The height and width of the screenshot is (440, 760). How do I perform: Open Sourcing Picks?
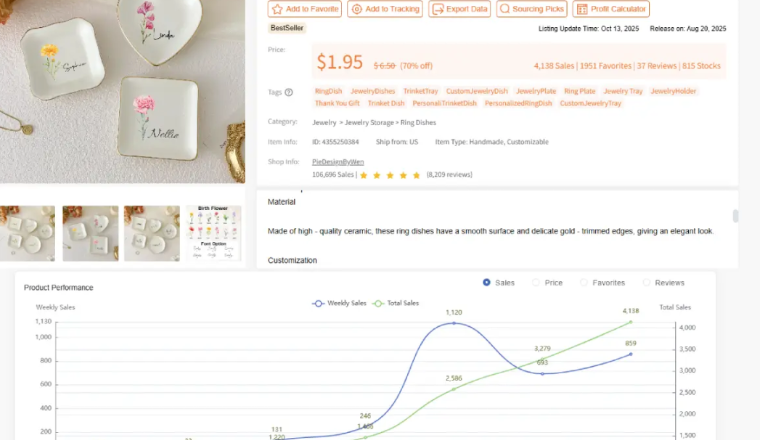532,9
